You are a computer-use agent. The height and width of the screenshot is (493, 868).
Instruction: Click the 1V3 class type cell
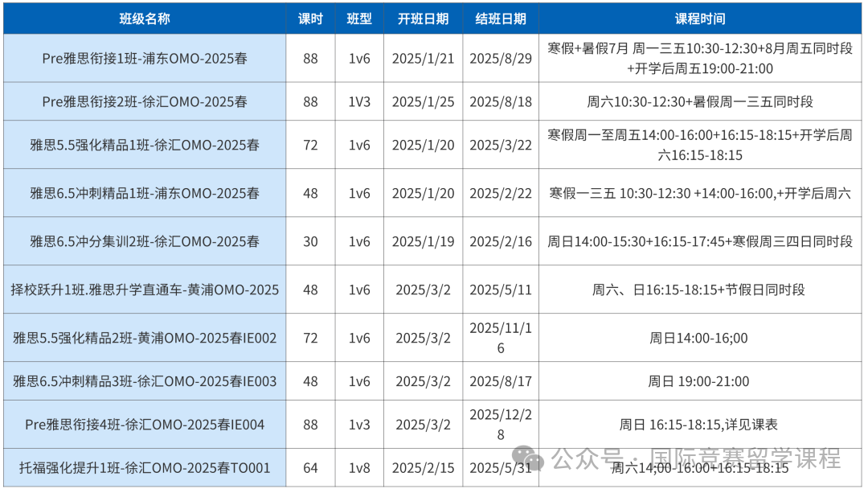pyautogui.click(x=358, y=102)
